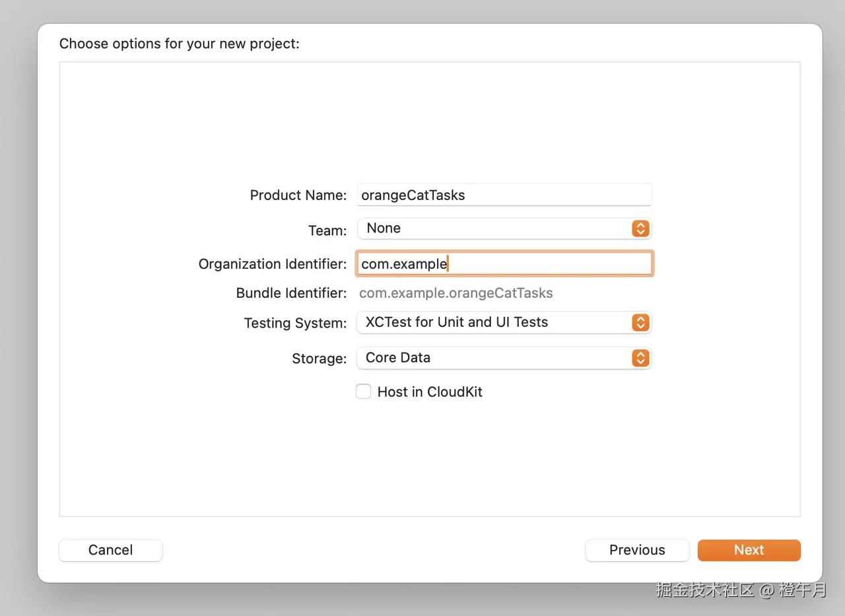This screenshot has width=845, height=616.
Task: Open the Storage dropdown showing Core Data
Action: 495,358
